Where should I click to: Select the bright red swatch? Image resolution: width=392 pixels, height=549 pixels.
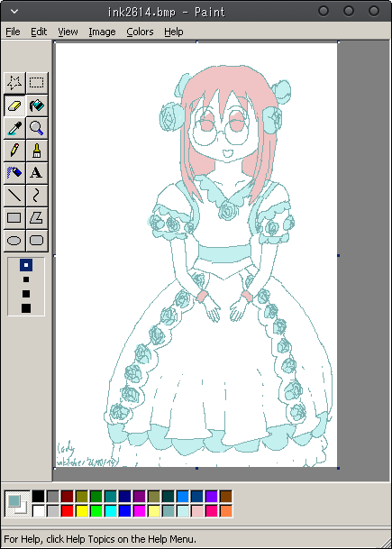click(68, 511)
